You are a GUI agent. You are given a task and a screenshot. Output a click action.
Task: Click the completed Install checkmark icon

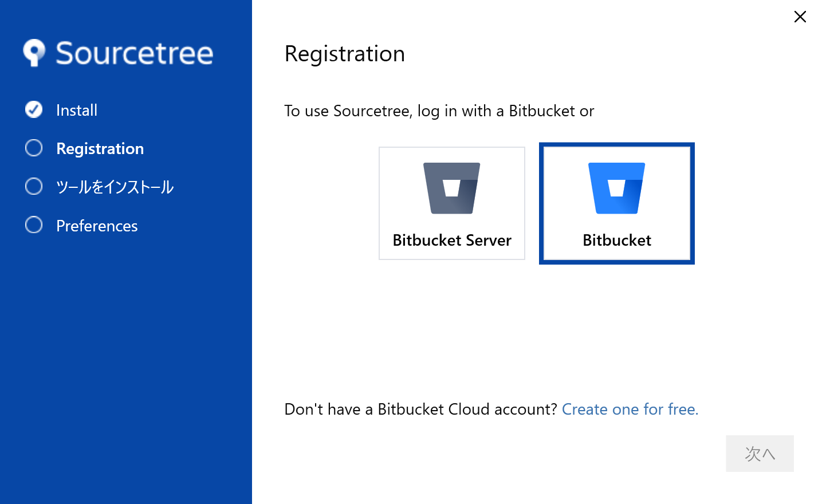pyautogui.click(x=34, y=109)
